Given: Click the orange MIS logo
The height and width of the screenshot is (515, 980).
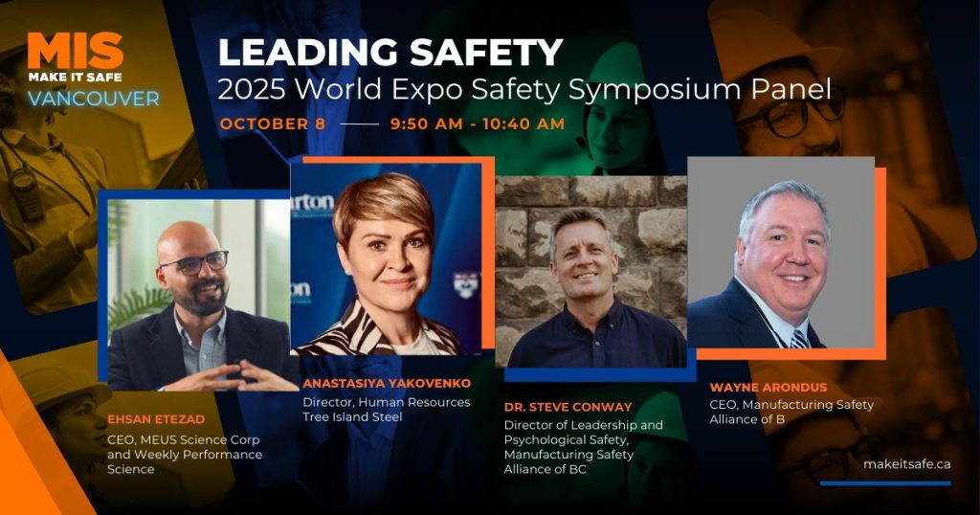Looking at the screenshot, I should [x=75, y=52].
